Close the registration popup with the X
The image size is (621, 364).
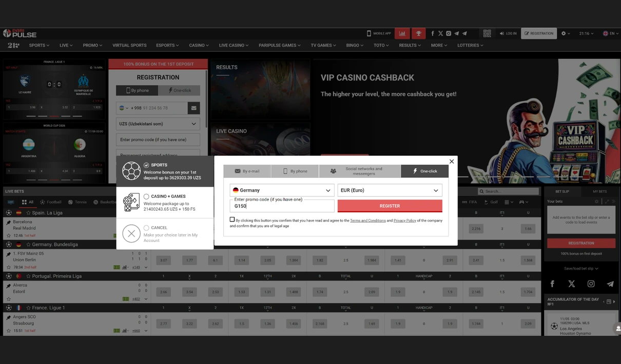[452, 161]
